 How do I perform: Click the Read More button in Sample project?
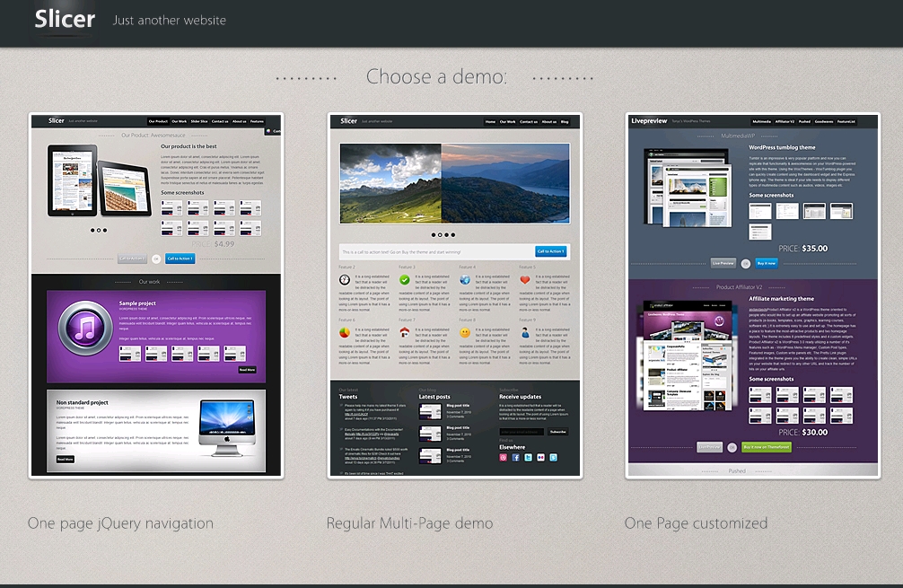(x=247, y=369)
